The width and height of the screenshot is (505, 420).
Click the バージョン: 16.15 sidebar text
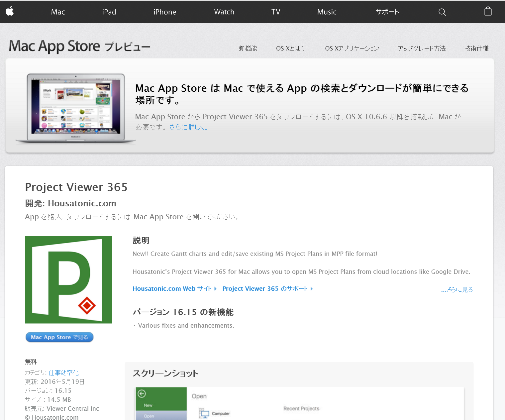click(x=48, y=391)
